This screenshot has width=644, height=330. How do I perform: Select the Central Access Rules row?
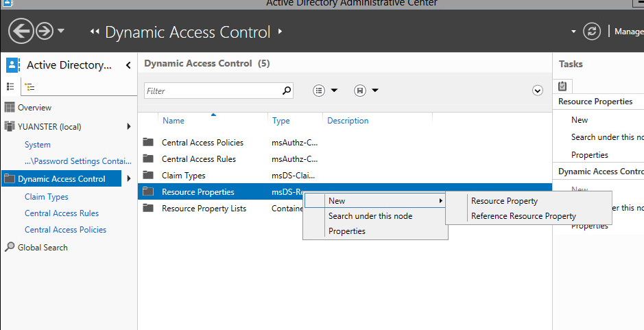(345, 159)
